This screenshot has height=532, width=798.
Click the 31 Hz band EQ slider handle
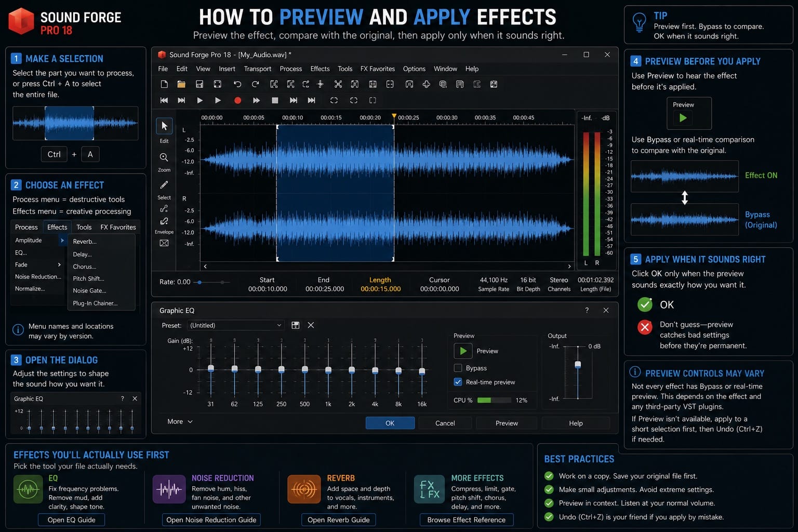tap(211, 368)
